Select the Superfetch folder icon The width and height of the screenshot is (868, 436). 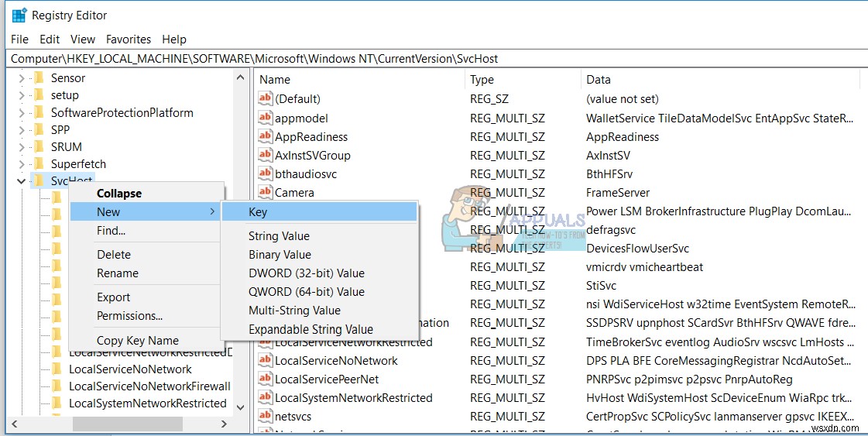click(39, 164)
